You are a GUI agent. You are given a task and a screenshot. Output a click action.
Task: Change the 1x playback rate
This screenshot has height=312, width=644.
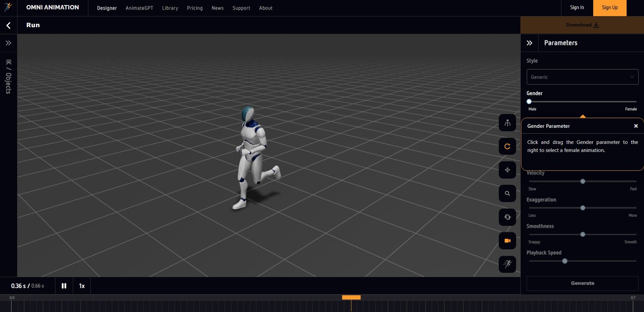[82, 286]
